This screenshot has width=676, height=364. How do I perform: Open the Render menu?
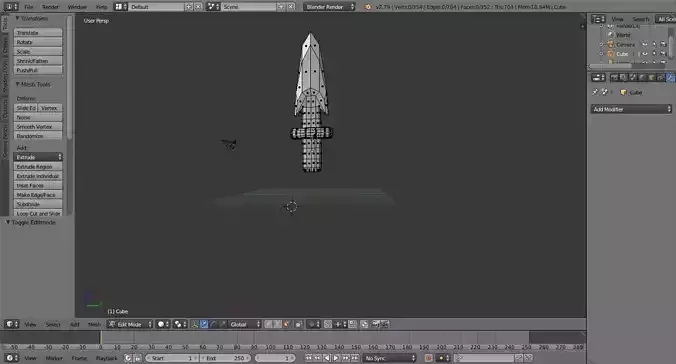[50, 7]
